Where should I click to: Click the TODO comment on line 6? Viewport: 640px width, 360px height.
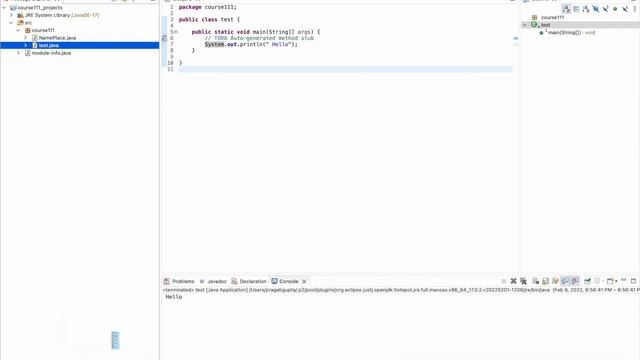tap(259, 38)
